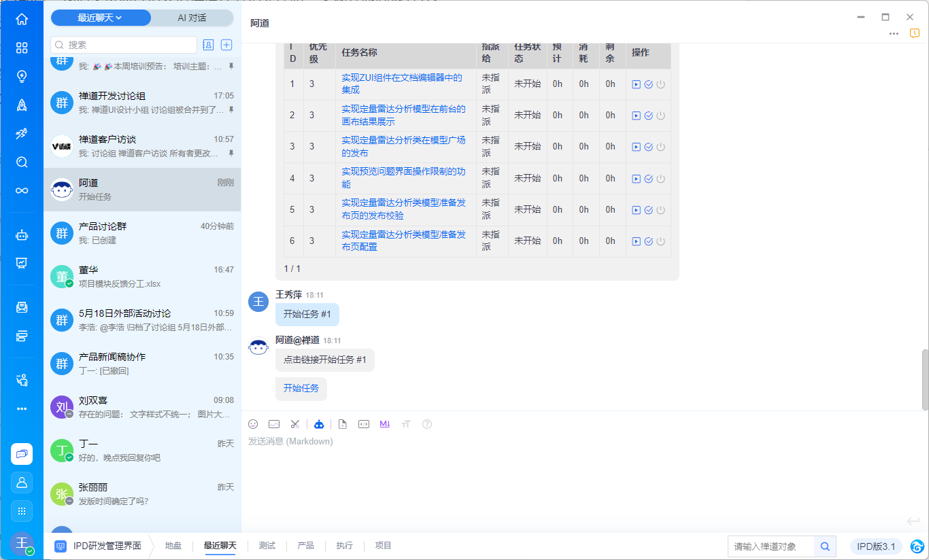Open the three-dot more menu in chat header
Screen dimensions: 929x560
tap(894, 34)
